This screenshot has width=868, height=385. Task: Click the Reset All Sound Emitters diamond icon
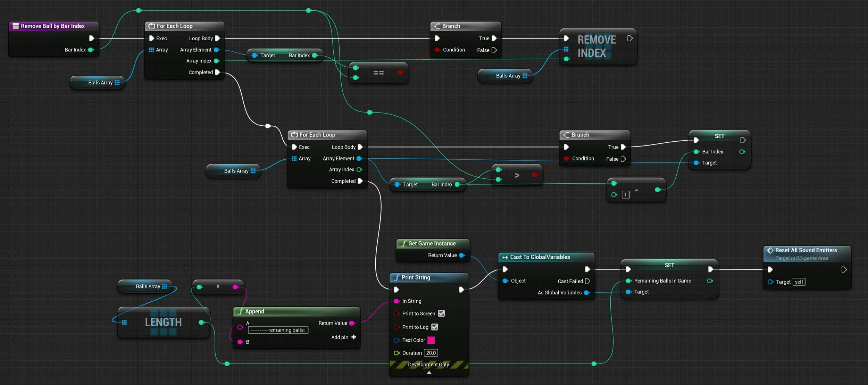(770, 250)
